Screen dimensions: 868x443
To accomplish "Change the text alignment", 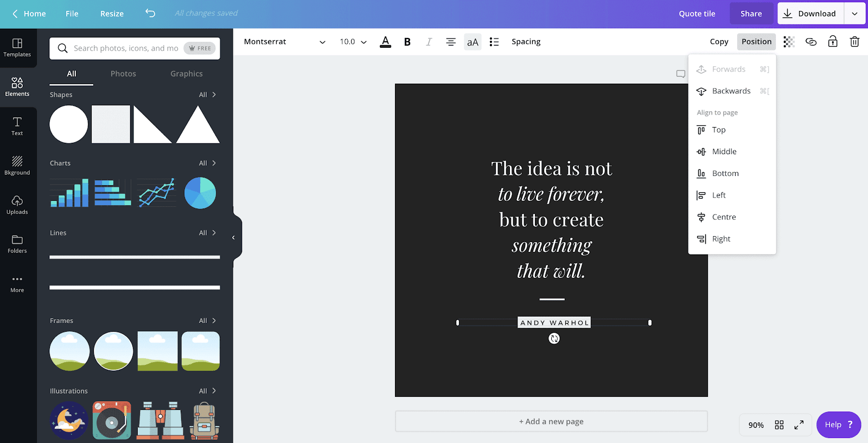I will pos(451,42).
